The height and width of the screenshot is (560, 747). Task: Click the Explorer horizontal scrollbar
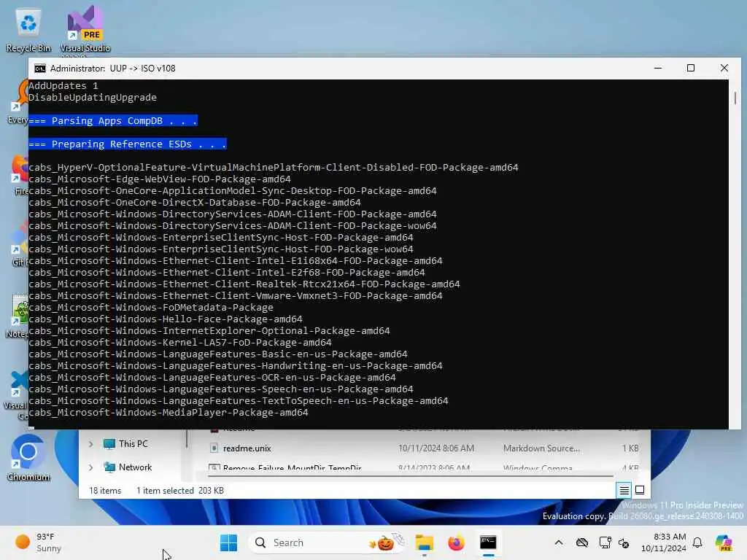pyautogui.click(x=410, y=475)
